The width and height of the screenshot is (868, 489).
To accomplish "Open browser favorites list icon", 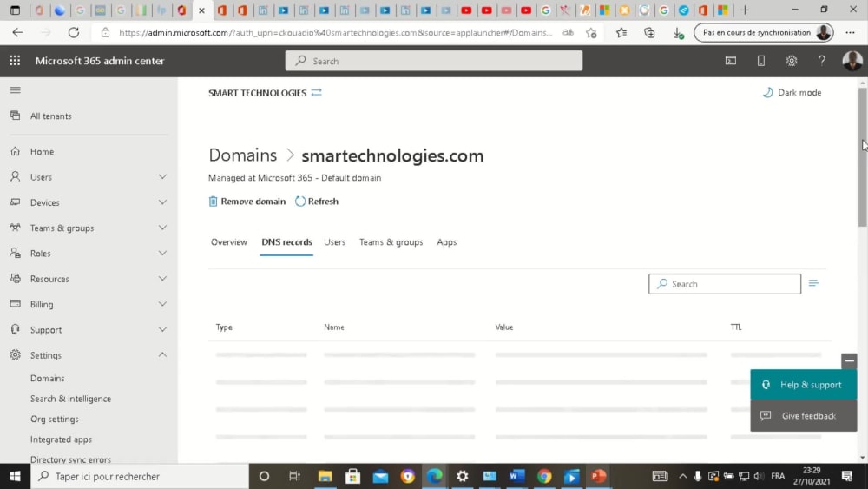I will pos(621,33).
